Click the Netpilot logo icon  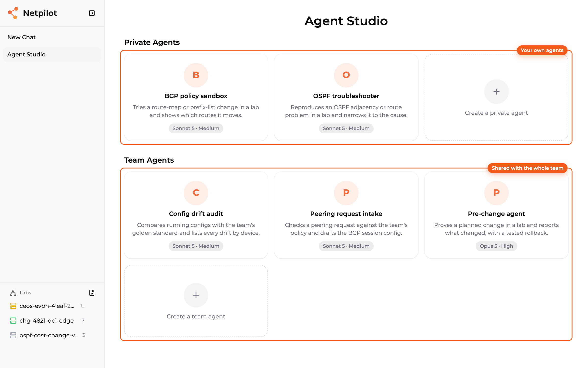click(x=13, y=13)
